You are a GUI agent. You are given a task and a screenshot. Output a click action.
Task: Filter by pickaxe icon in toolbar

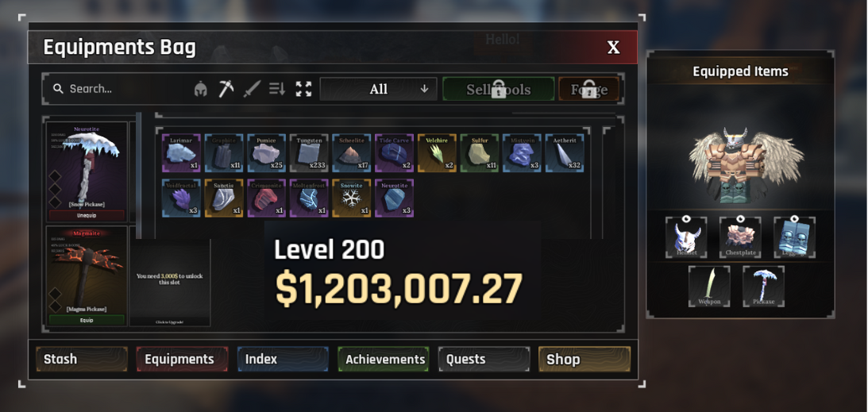pos(226,89)
